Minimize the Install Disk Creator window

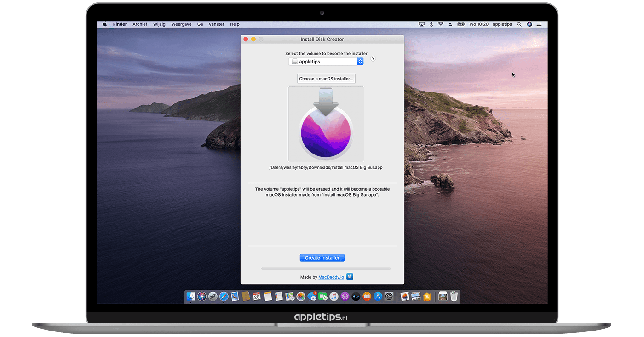click(x=253, y=40)
